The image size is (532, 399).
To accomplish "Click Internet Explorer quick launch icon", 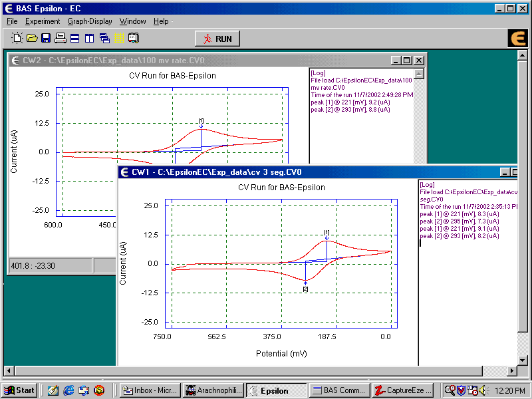I will pyautogui.click(x=68, y=390).
